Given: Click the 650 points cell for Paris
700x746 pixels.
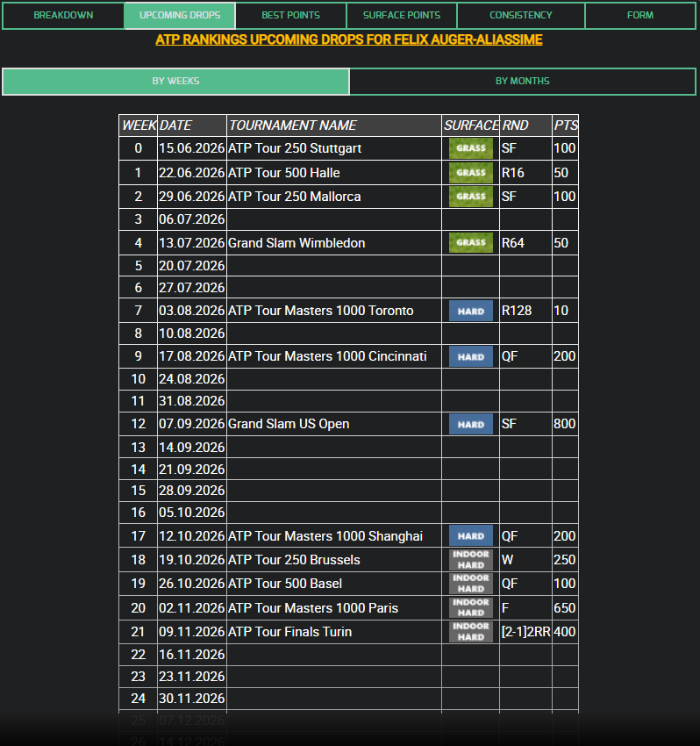Looking at the screenshot, I should point(565,608).
